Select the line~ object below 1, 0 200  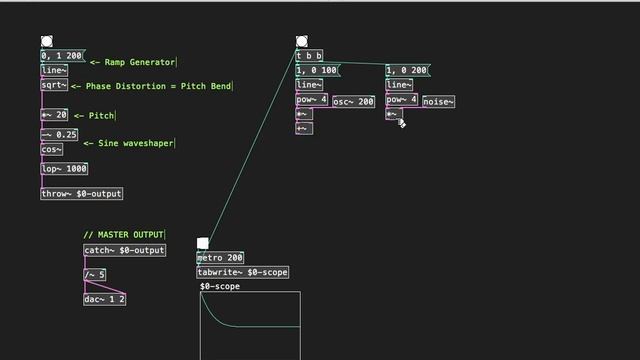[399, 85]
